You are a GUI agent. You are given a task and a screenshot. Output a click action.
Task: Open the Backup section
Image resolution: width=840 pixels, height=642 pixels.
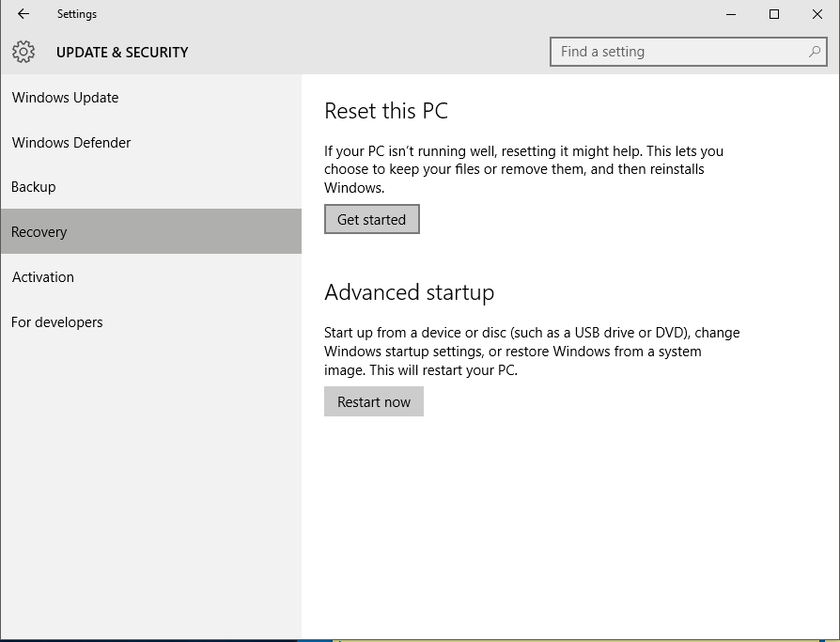(150, 186)
